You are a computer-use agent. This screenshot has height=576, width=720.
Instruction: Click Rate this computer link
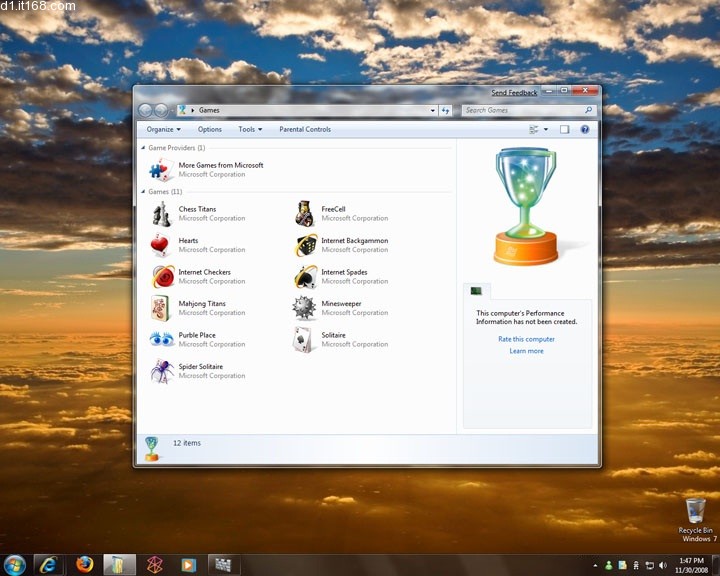point(526,339)
